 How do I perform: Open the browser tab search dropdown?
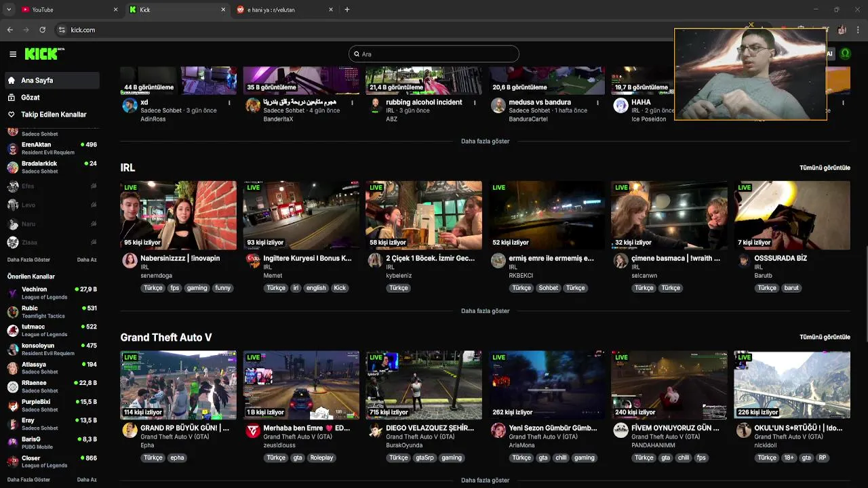8,9
